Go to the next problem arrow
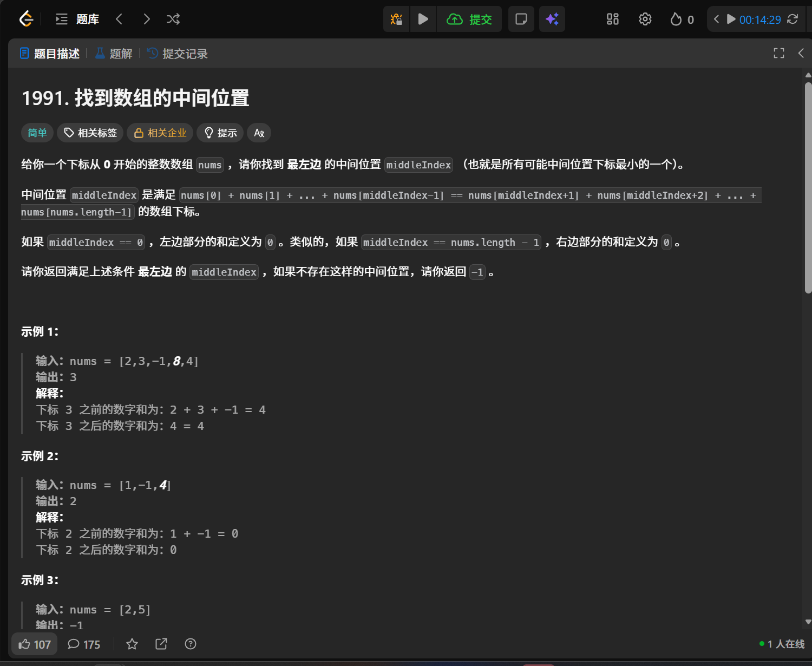This screenshot has width=812, height=666. [x=147, y=19]
